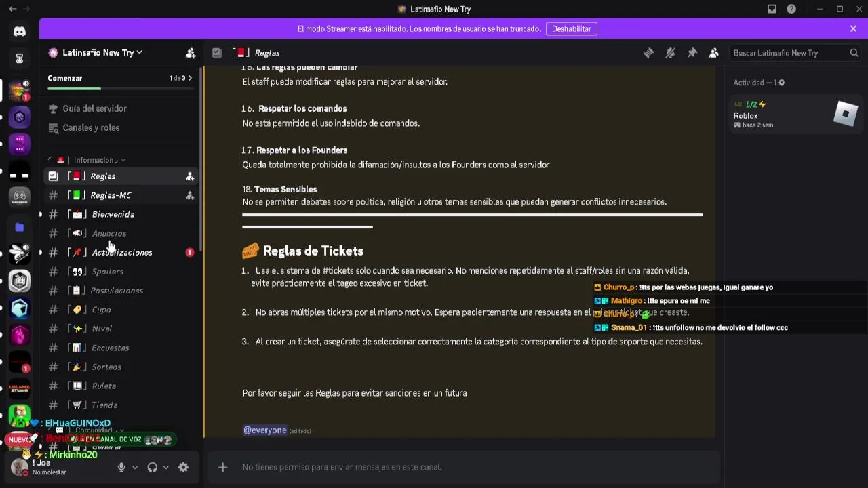Create invite icon on Reglas channel
Screen dimensions: 868x488
pyautogui.click(x=190, y=176)
